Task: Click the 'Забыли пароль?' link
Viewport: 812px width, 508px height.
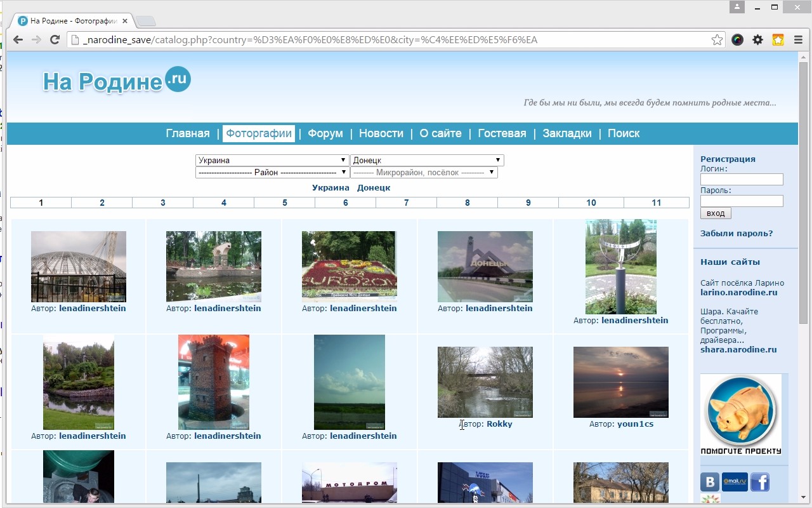Action: [737, 234]
